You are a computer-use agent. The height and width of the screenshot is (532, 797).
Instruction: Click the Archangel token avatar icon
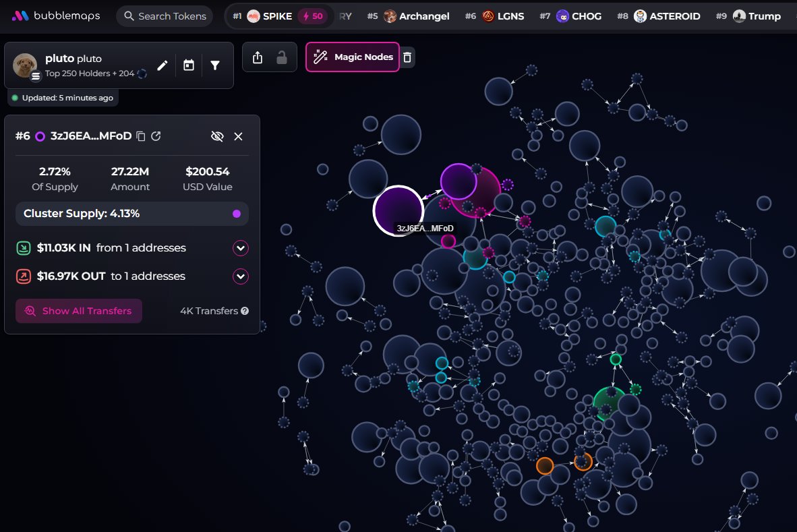coord(390,16)
